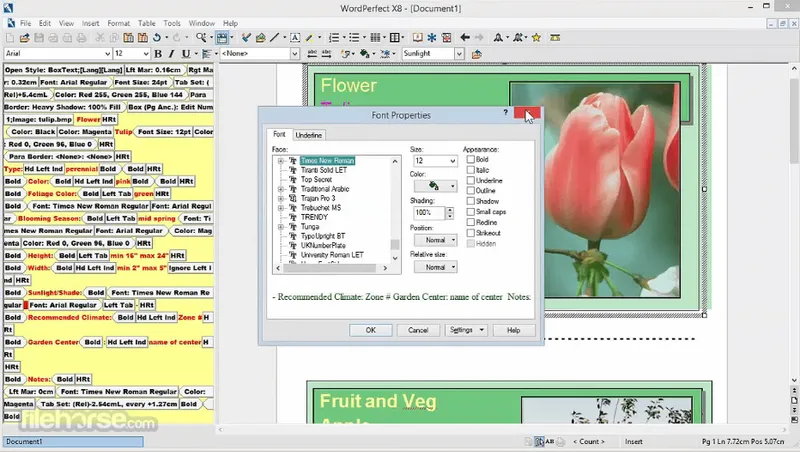Viewport: 800px width, 452px height.
Task: Open the <None> style dropdown
Action: coord(294,54)
